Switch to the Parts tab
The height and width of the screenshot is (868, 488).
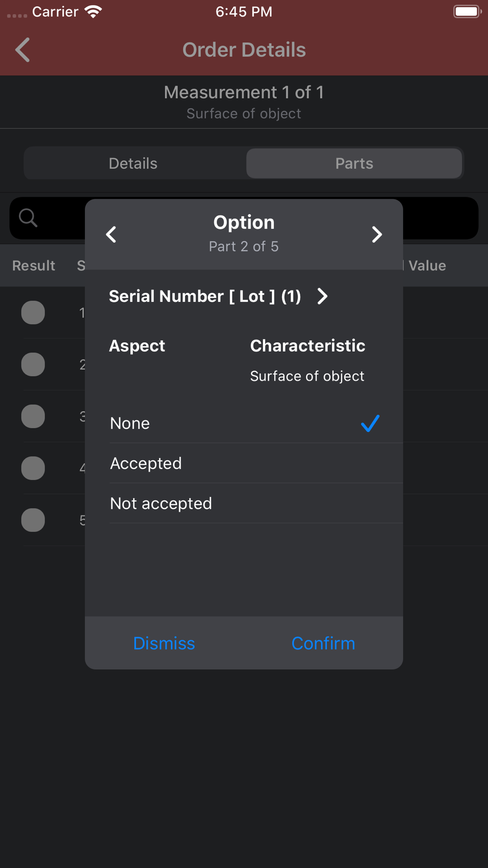click(354, 164)
